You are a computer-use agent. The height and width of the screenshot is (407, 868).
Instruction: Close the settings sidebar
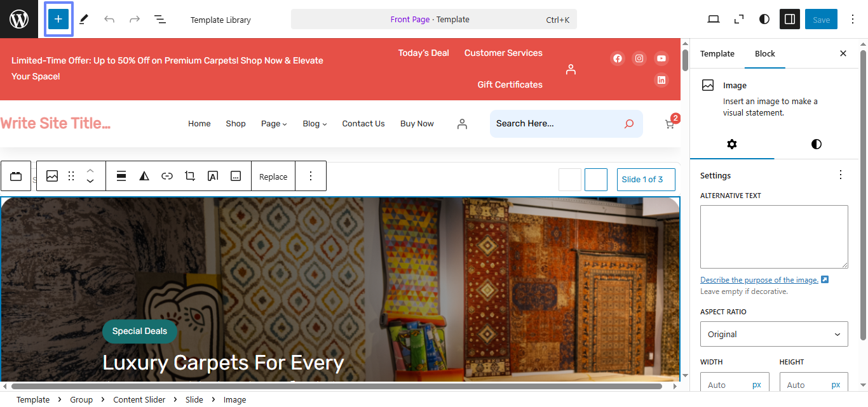pyautogui.click(x=843, y=54)
